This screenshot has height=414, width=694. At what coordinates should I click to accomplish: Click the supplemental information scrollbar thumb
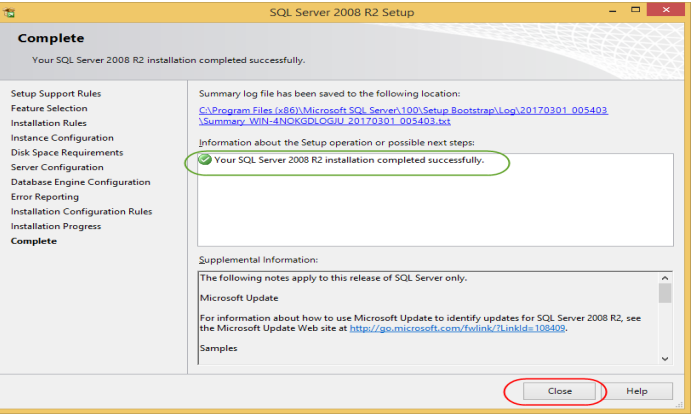[x=665, y=293]
